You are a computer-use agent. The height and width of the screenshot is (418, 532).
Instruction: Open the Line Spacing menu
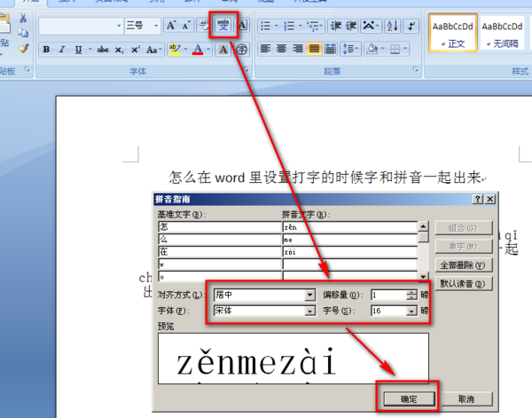click(350, 49)
